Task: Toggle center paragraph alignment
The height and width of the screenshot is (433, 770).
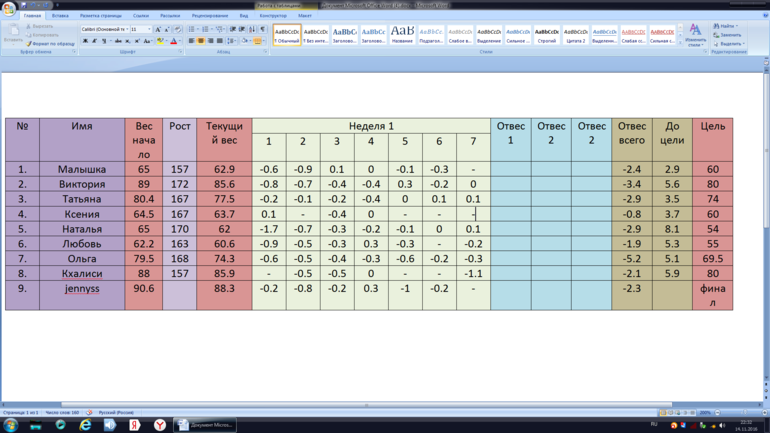Action: (x=200, y=41)
